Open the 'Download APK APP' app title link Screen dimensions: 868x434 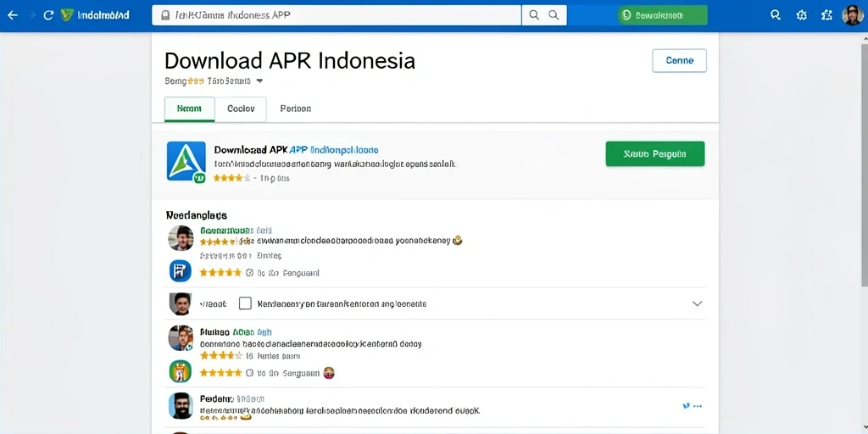296,150
